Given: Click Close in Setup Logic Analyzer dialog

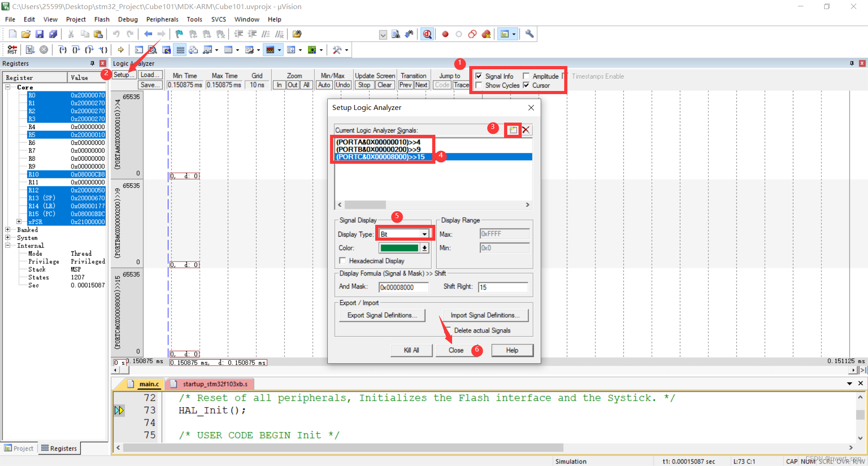Looking at the screenshot, I should [x=456, y=350].
